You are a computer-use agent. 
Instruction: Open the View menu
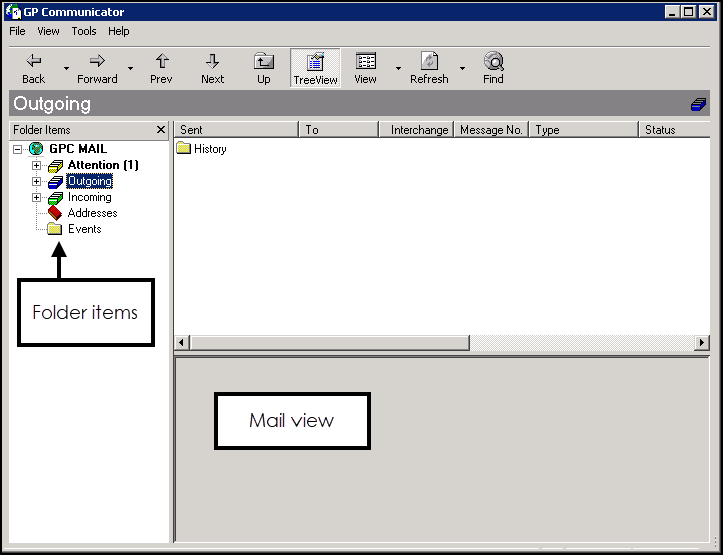tap(48, 31)
